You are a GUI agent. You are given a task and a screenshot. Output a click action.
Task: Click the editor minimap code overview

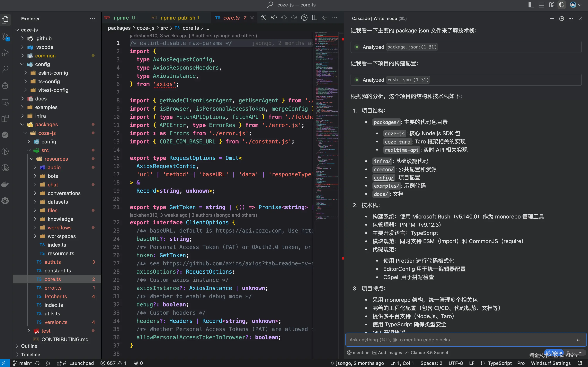point(326,121)
